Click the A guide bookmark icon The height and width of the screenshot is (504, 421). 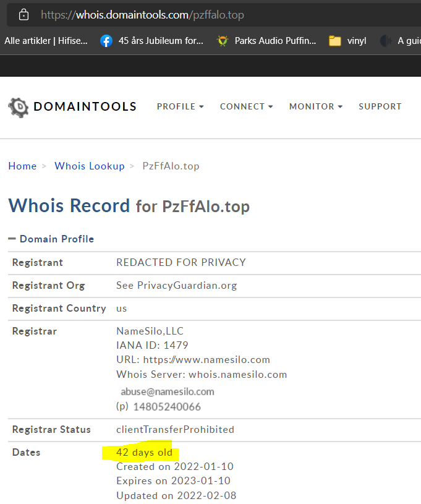tap(386, 41)
